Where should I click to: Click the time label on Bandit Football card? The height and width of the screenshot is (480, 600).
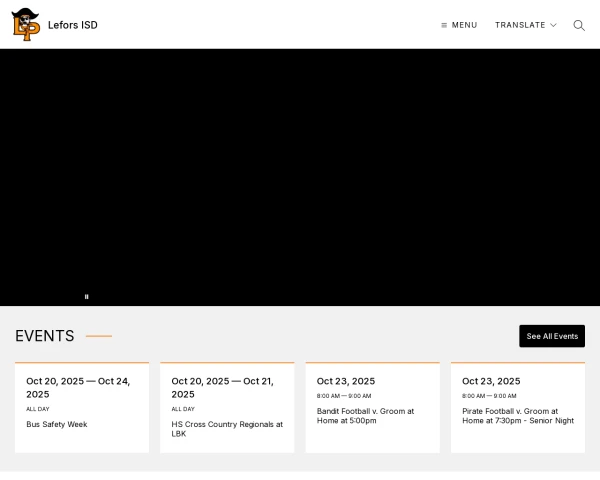344,396
